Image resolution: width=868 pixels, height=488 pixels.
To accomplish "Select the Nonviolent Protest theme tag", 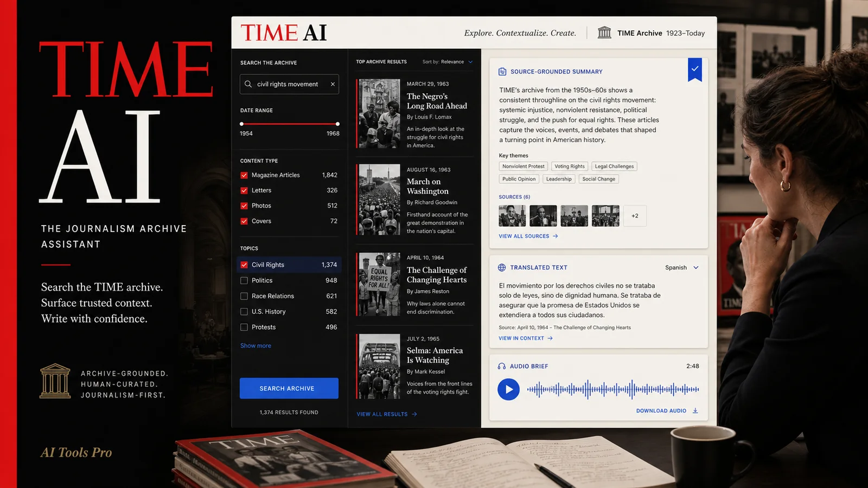I will pyautogui.click(x=523, y=166).
